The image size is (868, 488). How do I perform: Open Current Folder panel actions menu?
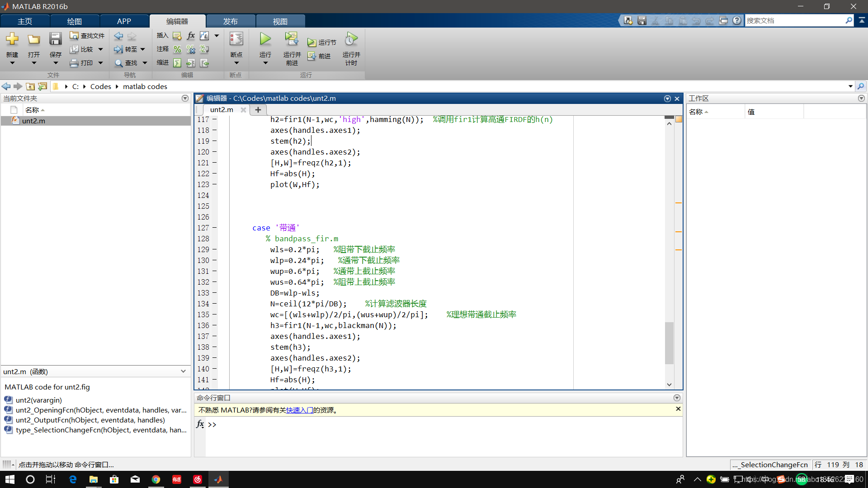point(185,98)
